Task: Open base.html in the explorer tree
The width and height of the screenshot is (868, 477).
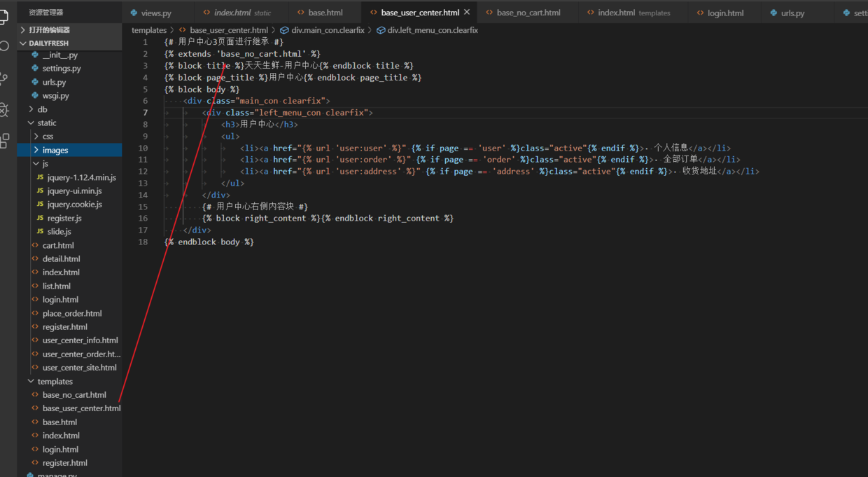Action: point(59,422)
